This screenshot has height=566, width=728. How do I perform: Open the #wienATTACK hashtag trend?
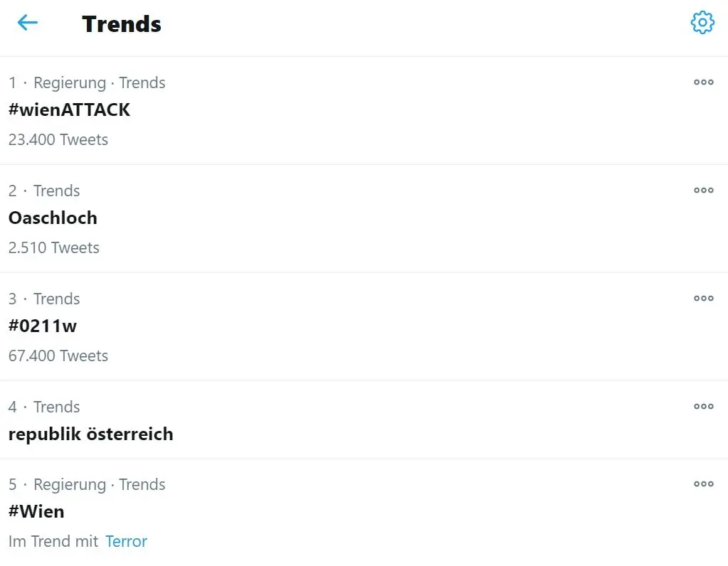(x=69, y=110)
